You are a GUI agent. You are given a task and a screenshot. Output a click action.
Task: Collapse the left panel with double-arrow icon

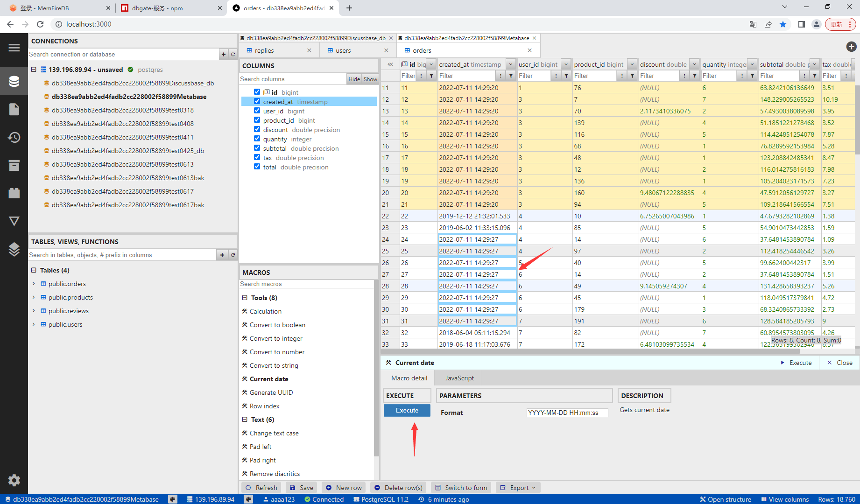pyautogui.click(x=390, y=64)
